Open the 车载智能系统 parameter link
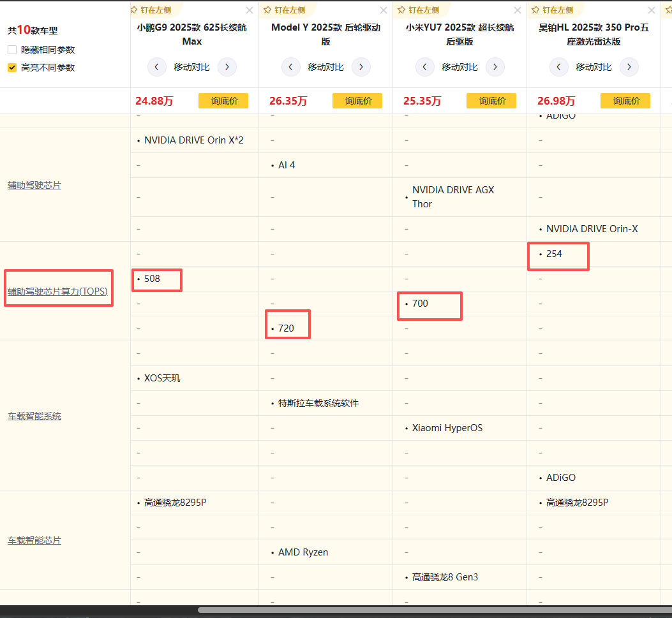Screen dimensions: 672x618 (34, 416)
